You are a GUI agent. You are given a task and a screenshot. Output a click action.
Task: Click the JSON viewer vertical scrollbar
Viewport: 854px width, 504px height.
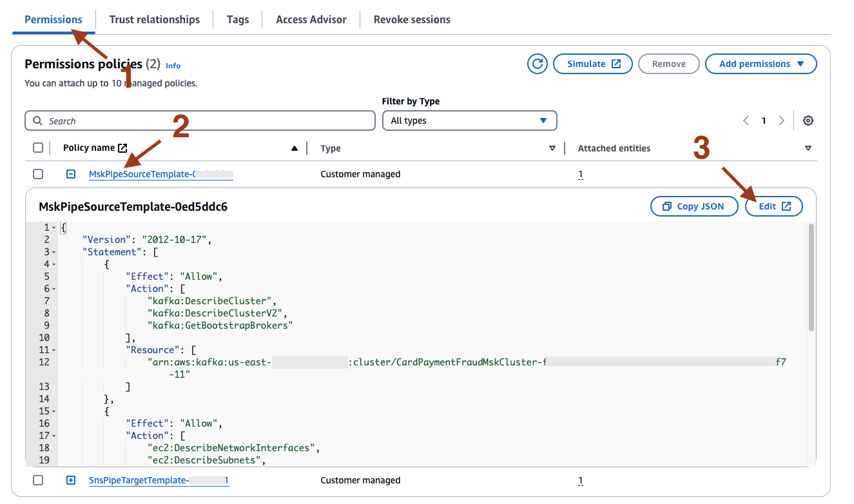pos(811,277)
